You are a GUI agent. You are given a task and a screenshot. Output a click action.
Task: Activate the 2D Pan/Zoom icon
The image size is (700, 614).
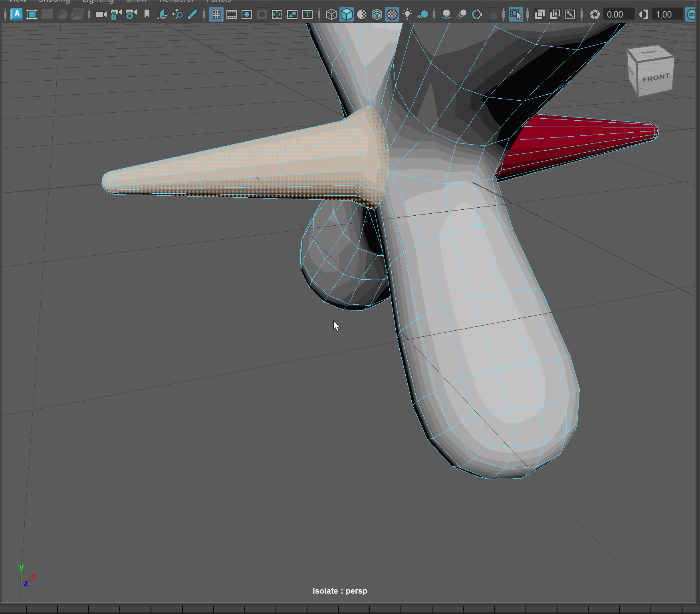coord(177,15)
